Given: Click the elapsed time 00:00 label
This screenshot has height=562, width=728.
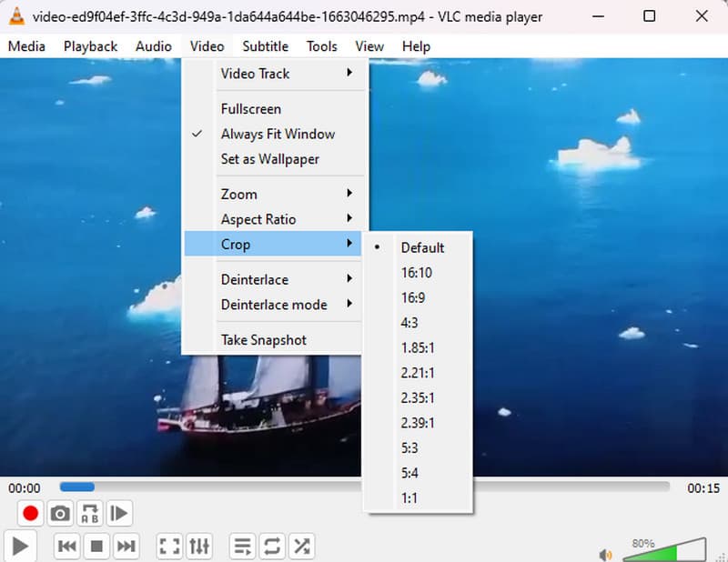Looking at the screenshot, I should coord(25,488).
